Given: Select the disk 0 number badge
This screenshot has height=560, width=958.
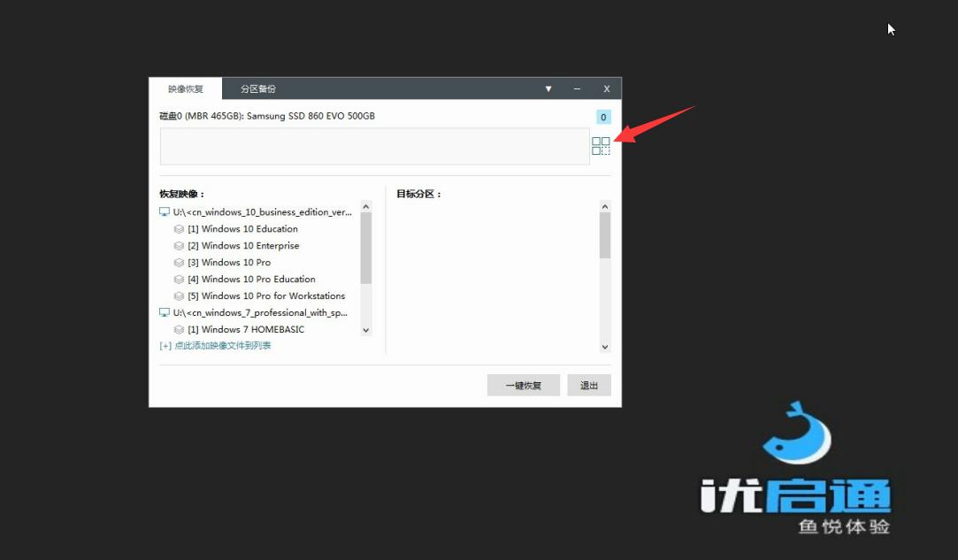Looking at the screenshot, I should pos(603,117).
